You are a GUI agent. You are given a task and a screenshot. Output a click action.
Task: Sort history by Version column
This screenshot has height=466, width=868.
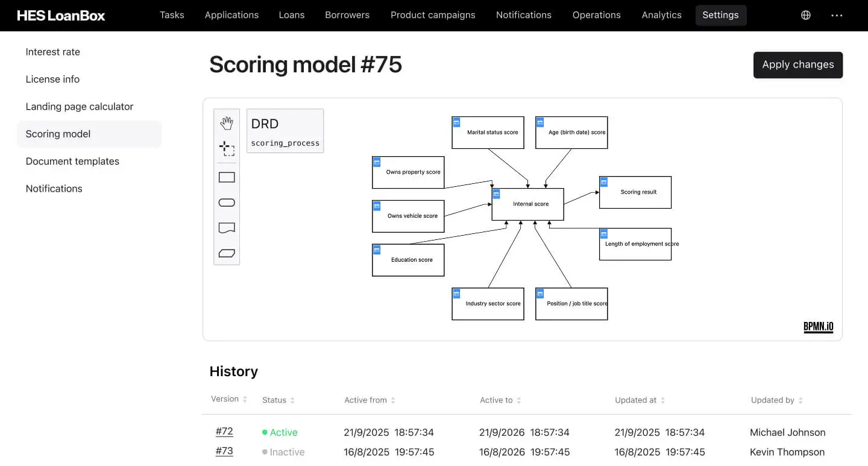[x=229, y=399]
